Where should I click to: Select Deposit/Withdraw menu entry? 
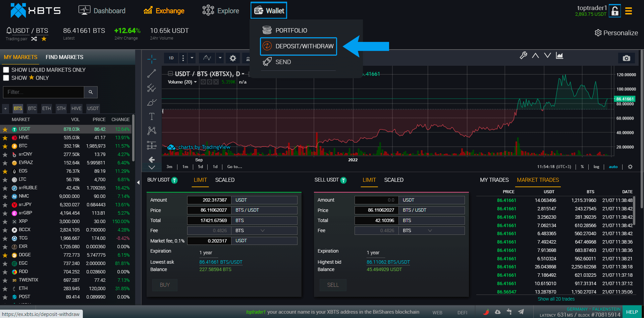pos(298,46)
